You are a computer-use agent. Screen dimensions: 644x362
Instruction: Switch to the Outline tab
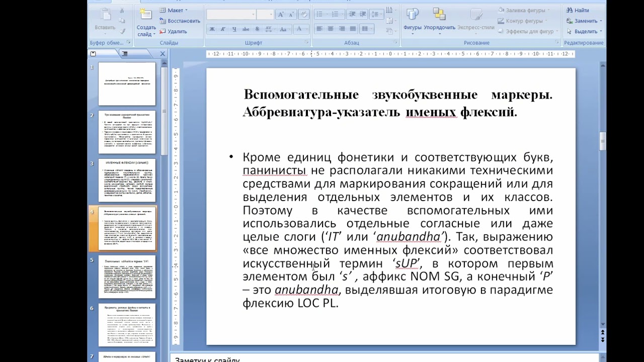click(x=125, y=53)
